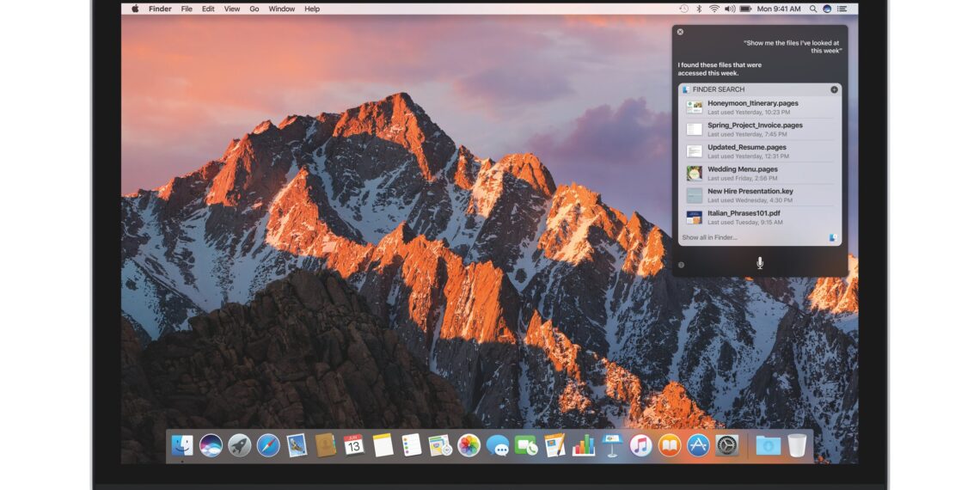Open System Preferences gear icon
The height and width of the screenshot is (490, 980).
point(727,445)
